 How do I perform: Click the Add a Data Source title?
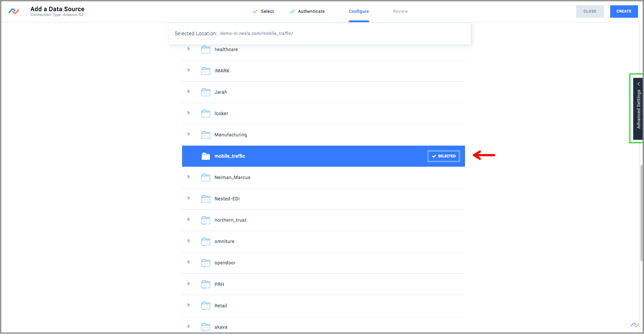tap(57, 9)
